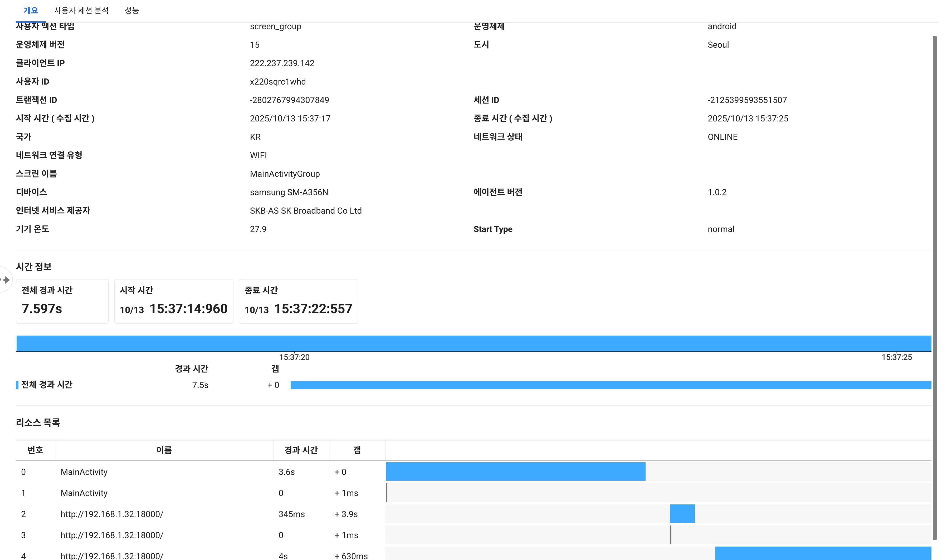
Task: Click the left panel expand arrow icon
Action: tap(6, 280)
